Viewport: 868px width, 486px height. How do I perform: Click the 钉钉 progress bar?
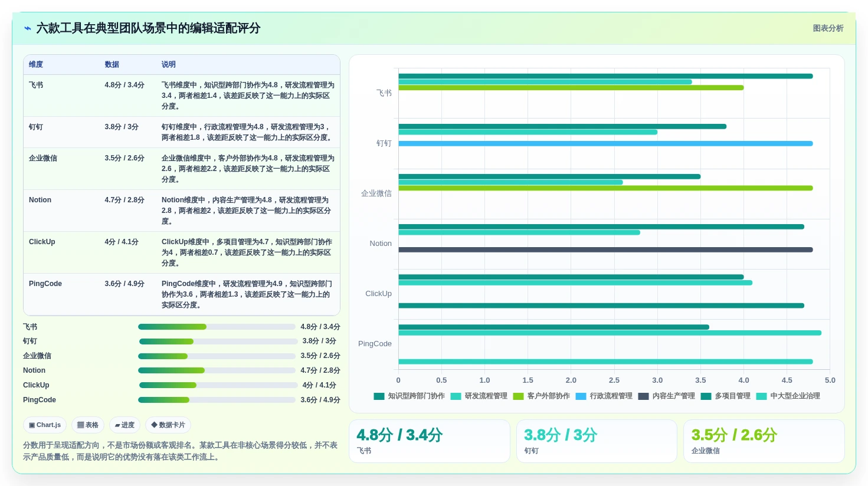[218, 341]
